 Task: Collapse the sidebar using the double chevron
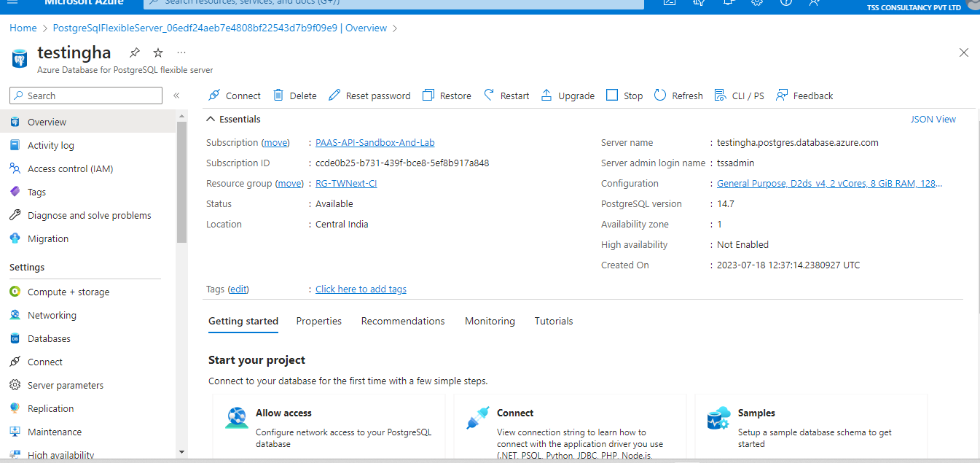click(x=176, y=96)
